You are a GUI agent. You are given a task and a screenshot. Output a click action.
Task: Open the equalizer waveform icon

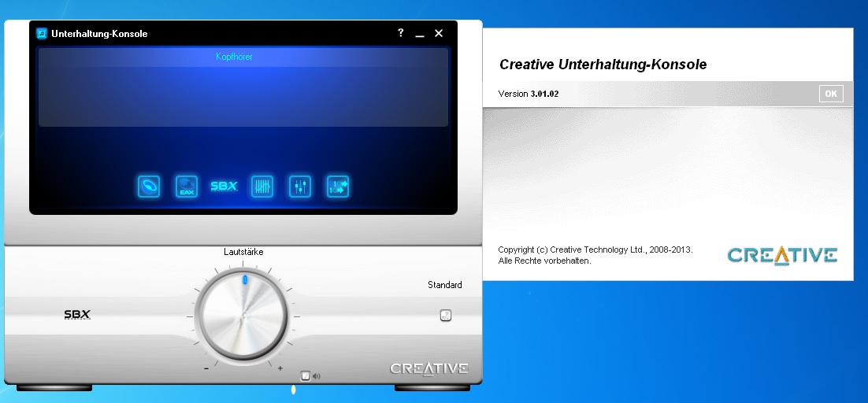(x=262, y=187)
